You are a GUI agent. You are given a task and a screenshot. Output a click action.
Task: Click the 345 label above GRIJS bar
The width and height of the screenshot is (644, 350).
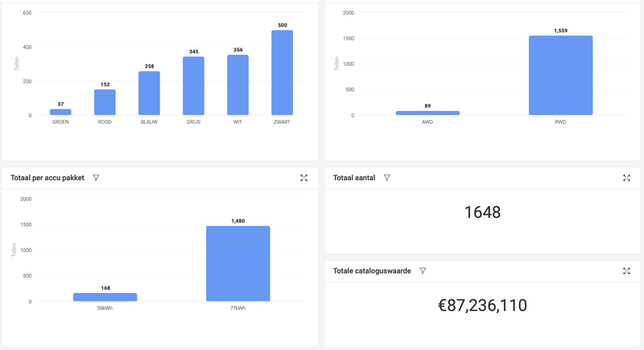[x=194, y=51]
